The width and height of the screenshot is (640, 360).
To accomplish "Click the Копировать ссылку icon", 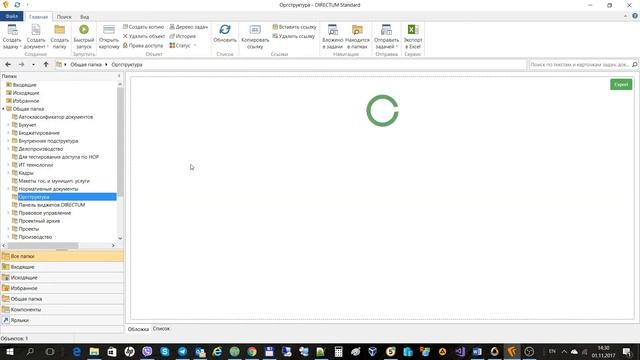I will [255, 30].
